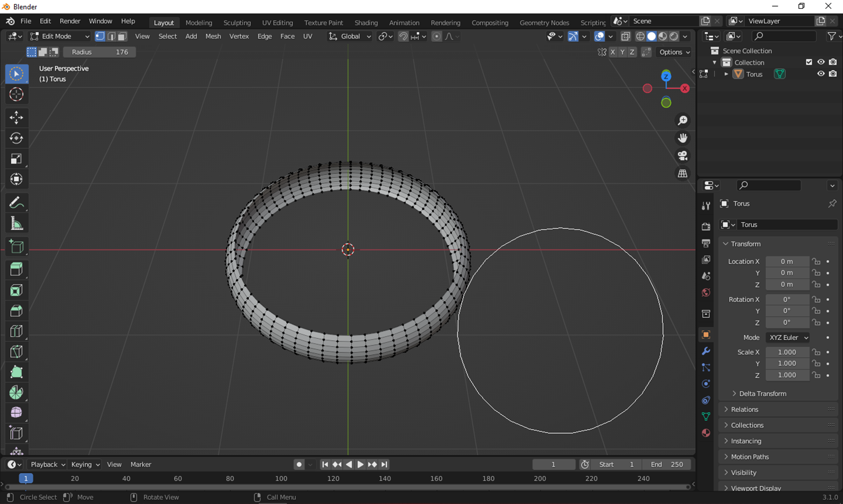
Task: Open Material properties tab
Action: pos(706,433)
